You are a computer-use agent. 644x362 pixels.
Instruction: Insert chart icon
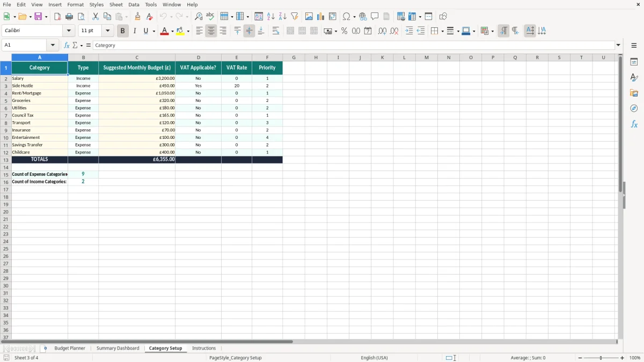320,17
